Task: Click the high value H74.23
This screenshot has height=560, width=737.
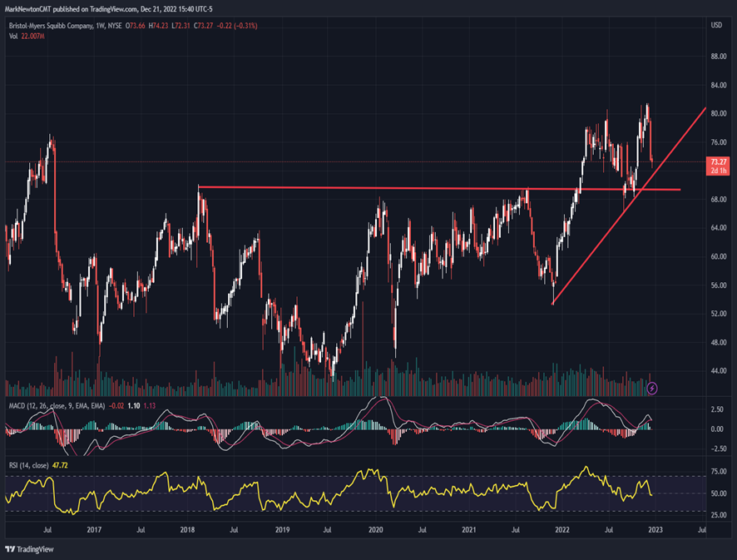Action: [158, 26]
